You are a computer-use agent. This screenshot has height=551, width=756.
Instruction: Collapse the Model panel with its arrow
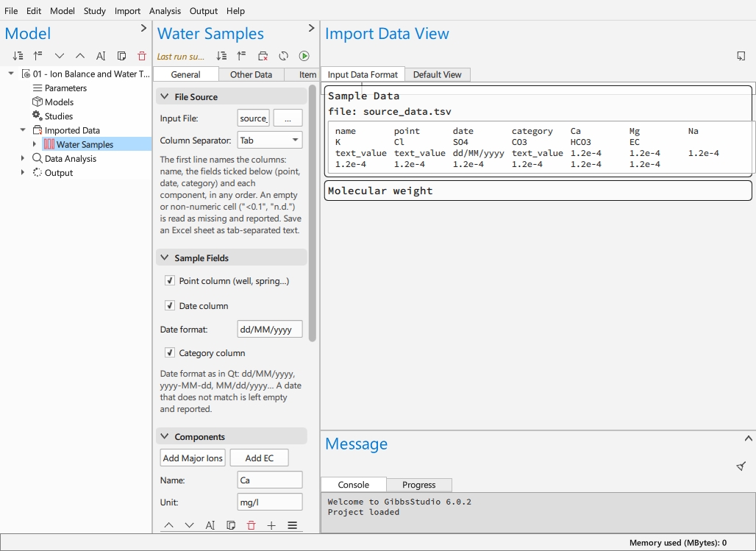[x=143, y=28]
